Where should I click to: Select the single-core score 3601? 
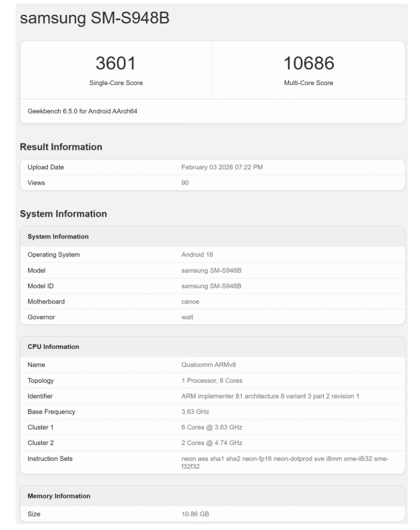coord(115,63)
